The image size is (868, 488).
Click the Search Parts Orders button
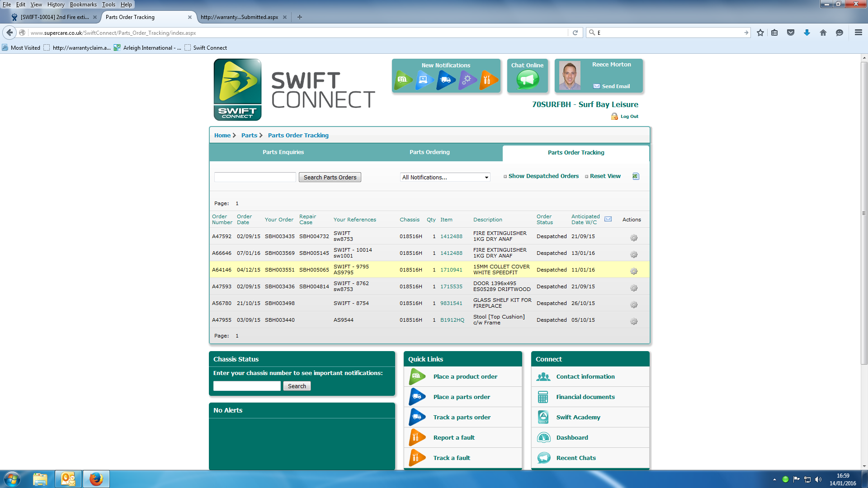click(330, 177)
